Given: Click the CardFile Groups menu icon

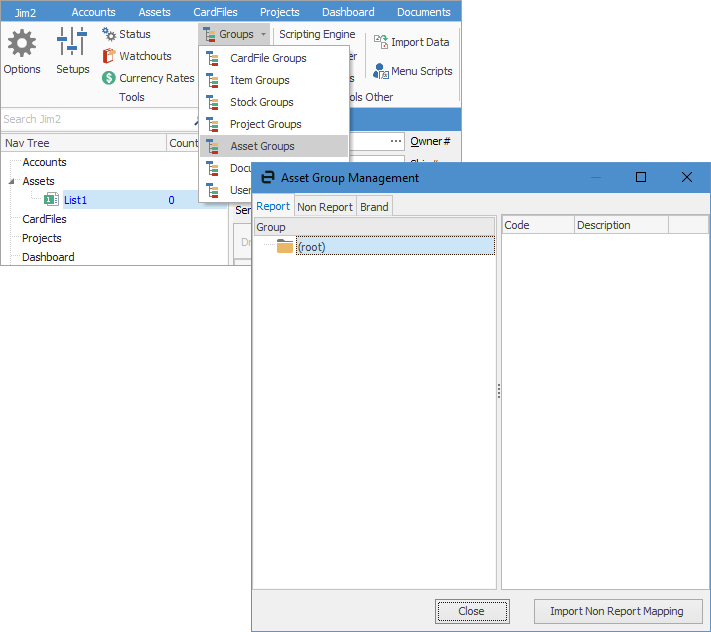Looking at the screenshot, I should (212, 58).
